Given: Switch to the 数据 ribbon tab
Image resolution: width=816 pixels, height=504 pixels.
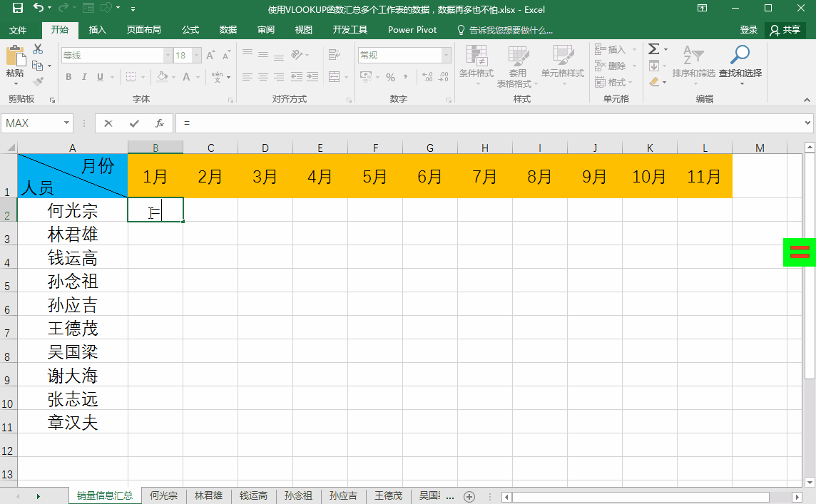Looking at the screenshot, I should click(x=228, y=30).
